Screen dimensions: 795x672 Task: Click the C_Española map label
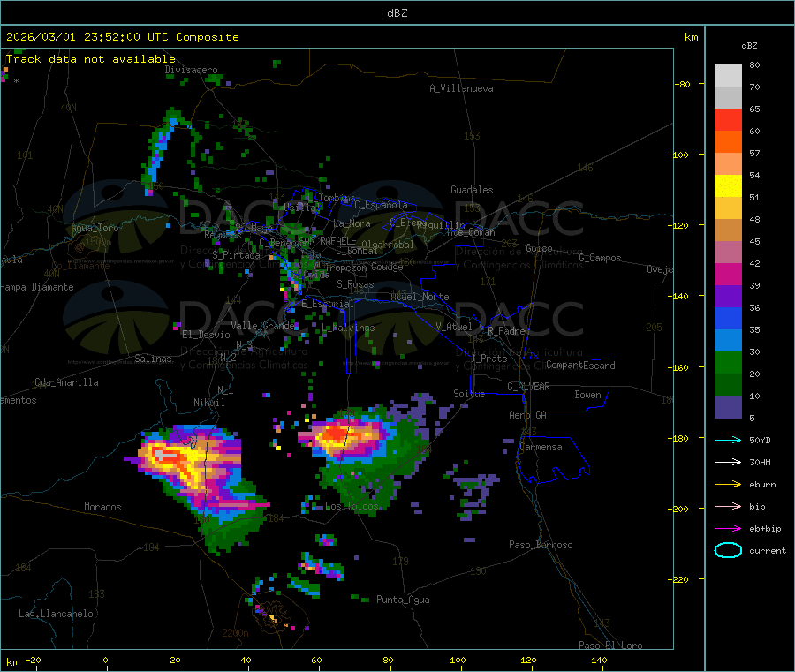pos(381,205)
